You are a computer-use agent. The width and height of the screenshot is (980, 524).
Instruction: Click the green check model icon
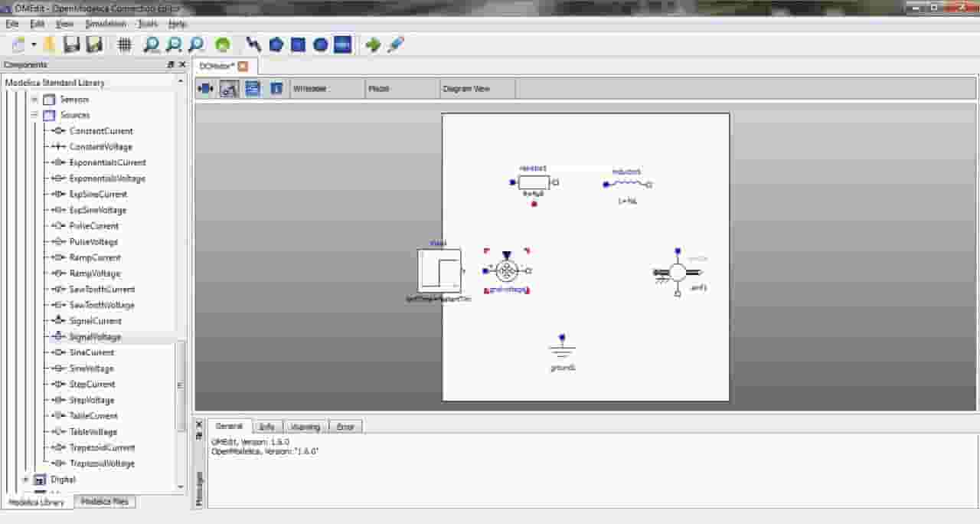tap(222, 44)
